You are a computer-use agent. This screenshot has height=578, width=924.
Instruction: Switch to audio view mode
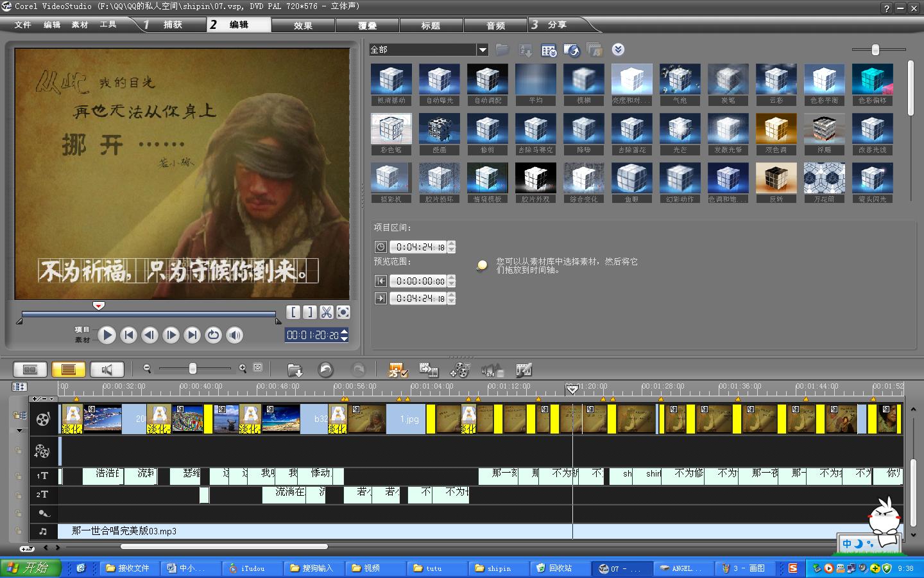(x=107, y=369)
